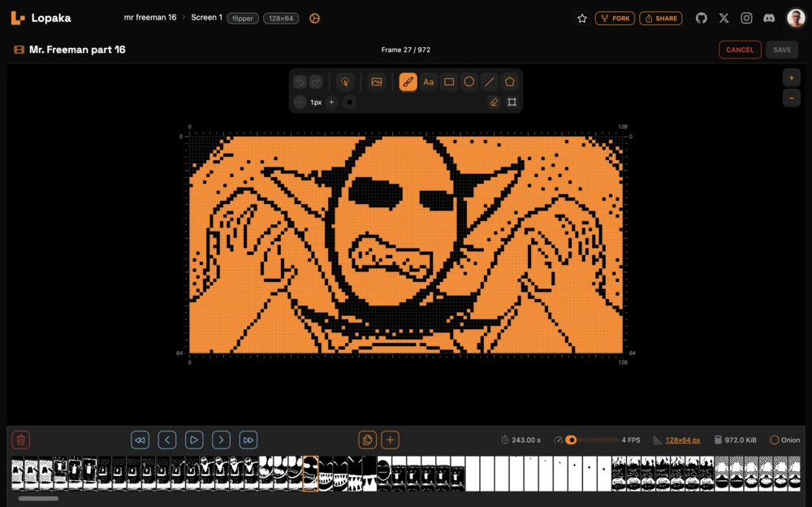Select the highlighted current frame thumbnail
The width and height of the screenshot is (812, 507).
310,474
